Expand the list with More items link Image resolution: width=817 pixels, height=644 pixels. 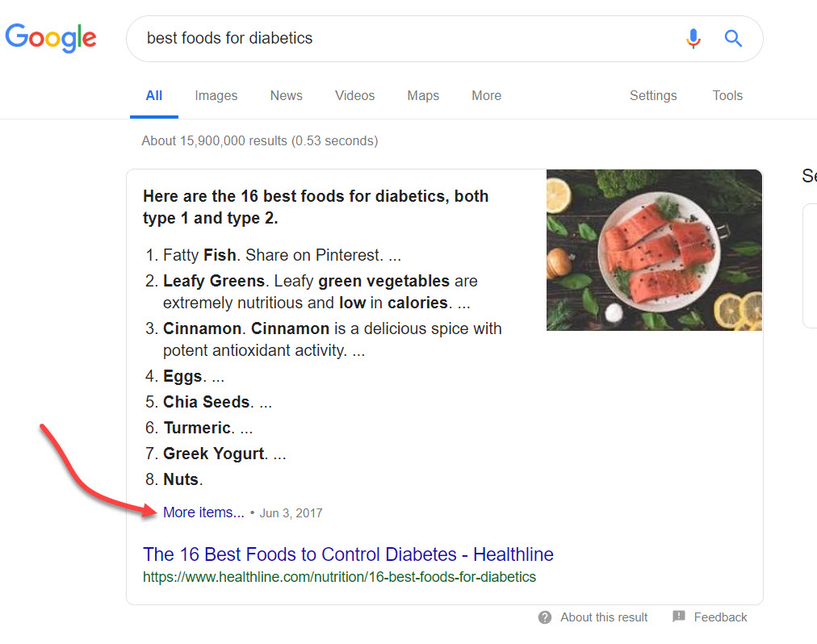tap(203, 512)
